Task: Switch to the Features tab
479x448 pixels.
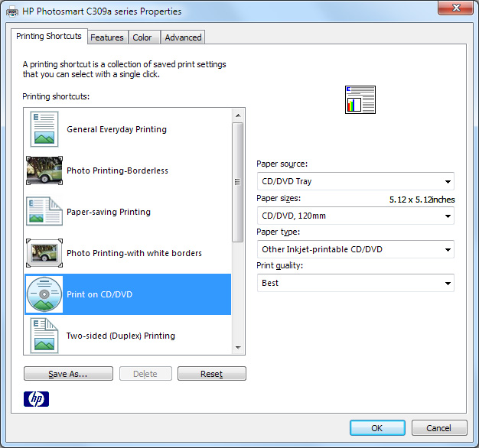Action: 107,37
